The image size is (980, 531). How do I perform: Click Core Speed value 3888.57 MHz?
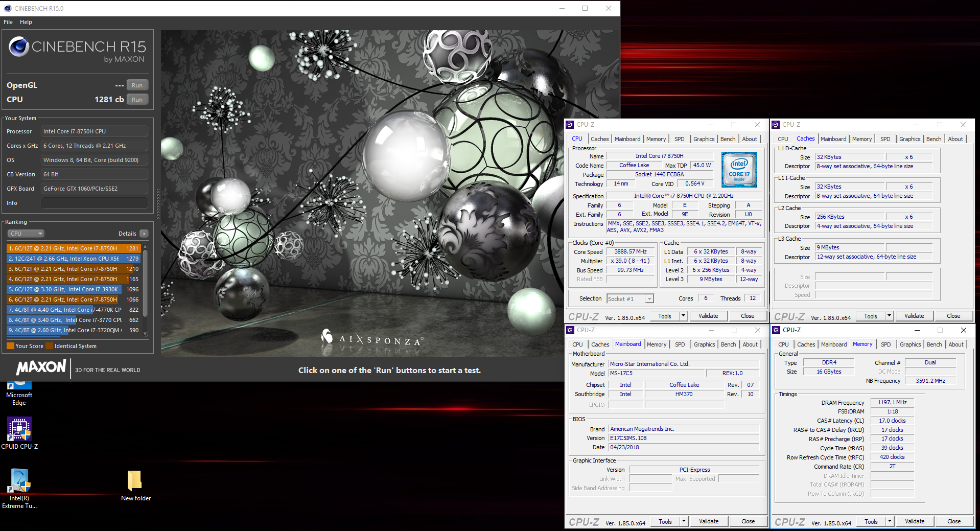(631, 251)
